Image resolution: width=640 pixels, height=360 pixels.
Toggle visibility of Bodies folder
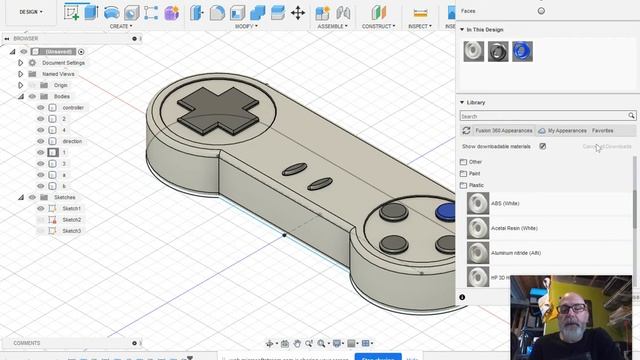32,96
